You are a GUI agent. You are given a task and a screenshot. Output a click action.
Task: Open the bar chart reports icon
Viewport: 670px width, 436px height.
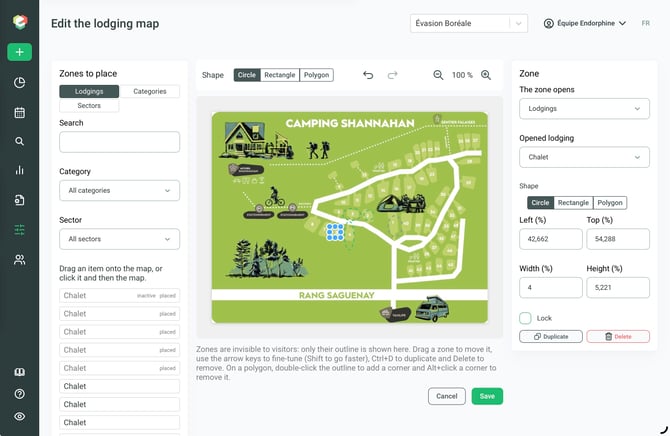click(20, 170)
